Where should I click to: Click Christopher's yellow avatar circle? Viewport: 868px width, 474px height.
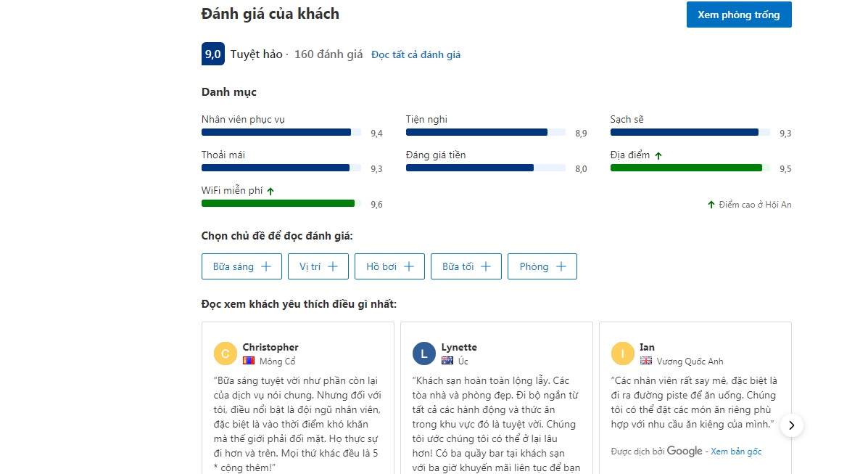(x=226, y=354)
